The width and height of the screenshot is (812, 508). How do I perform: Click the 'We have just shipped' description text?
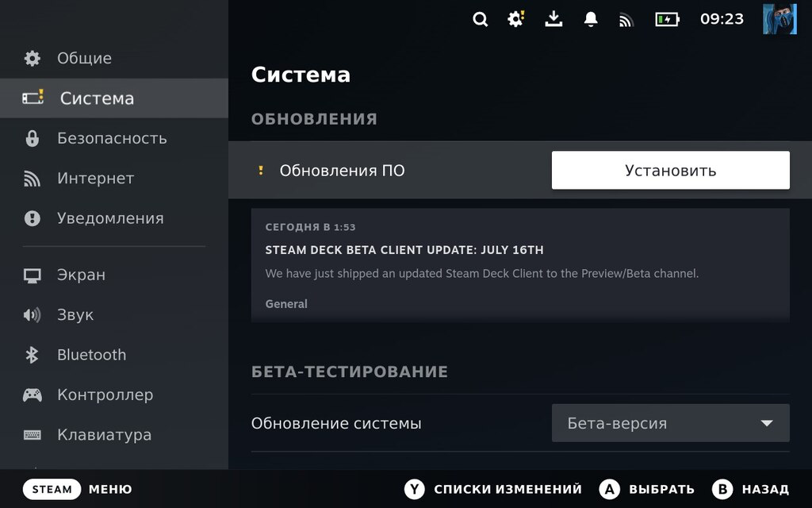click(482, 273)
